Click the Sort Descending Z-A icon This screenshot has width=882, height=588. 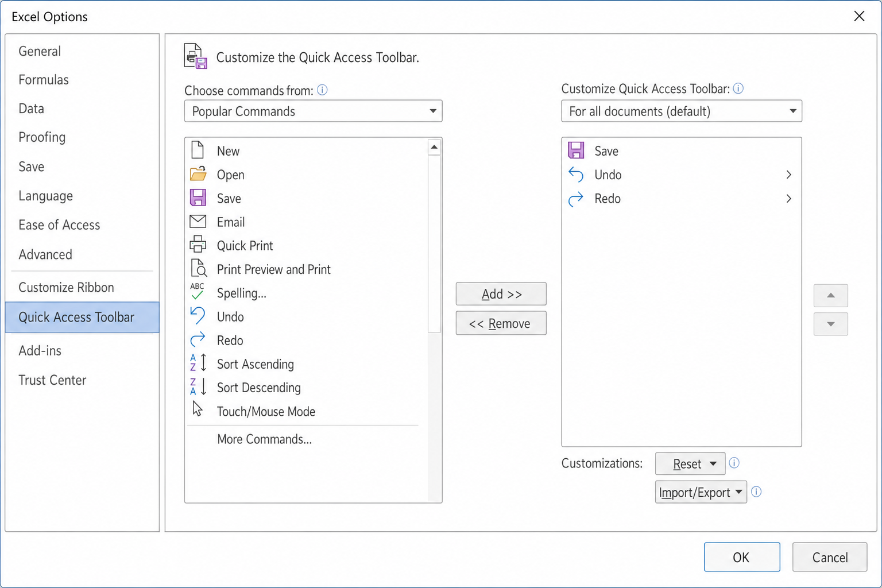click(x=198, y=386)
